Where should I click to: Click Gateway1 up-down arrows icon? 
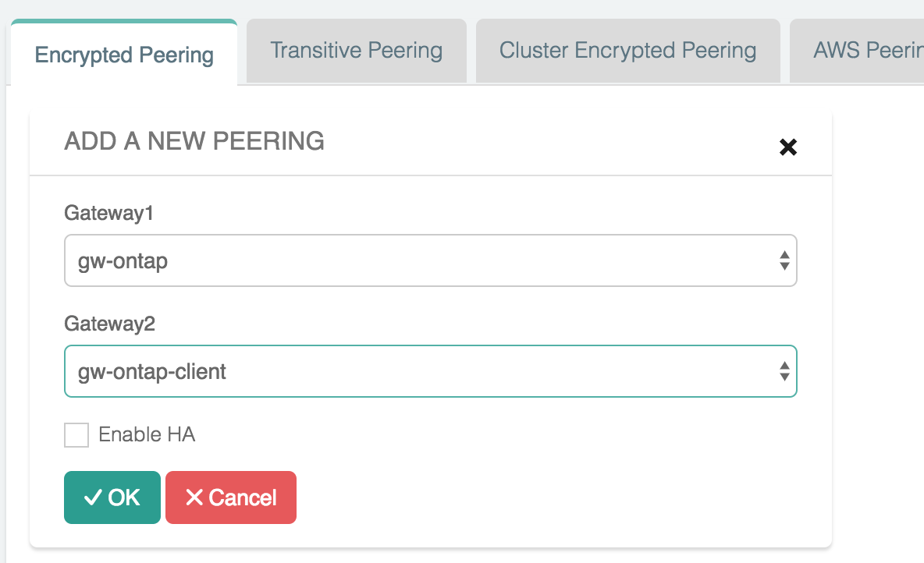(x=784, y=261)
